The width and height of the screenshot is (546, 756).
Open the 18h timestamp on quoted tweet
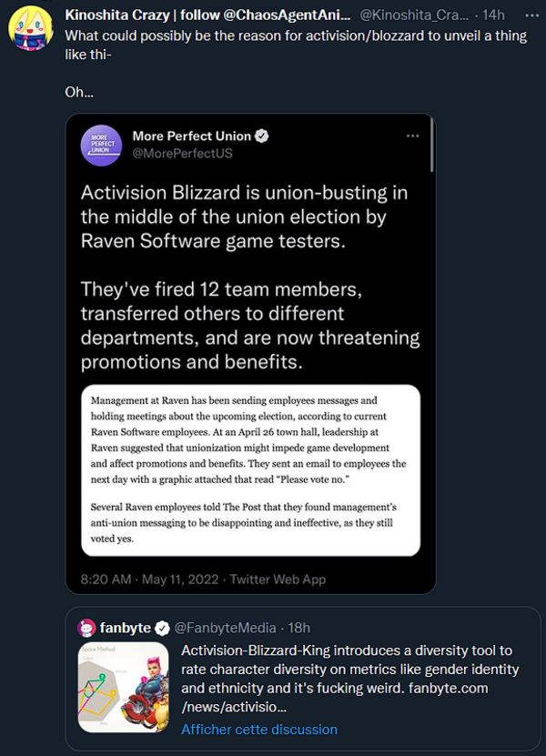coord(298,628)
